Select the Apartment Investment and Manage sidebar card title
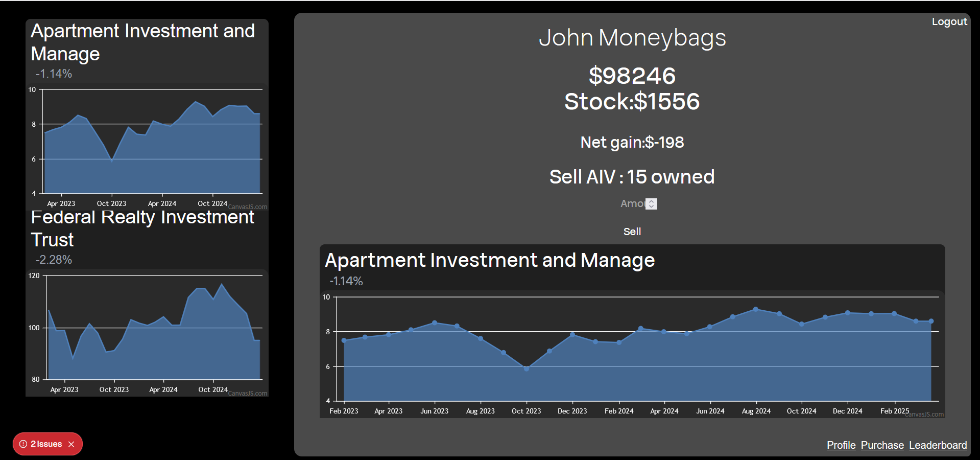This screenshot has height=460, width=980. (x=142, y=42)
